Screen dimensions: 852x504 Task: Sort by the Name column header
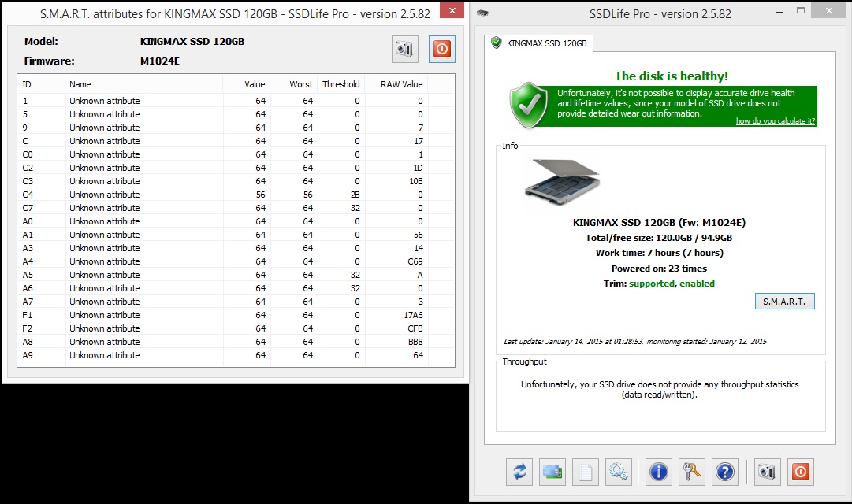(144, 84)
